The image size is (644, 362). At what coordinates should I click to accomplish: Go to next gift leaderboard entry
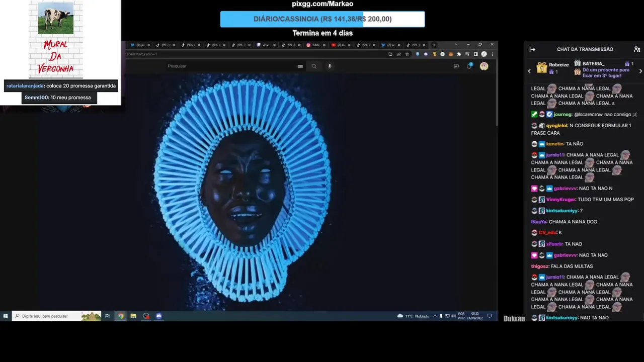click(x=640, y=71)
